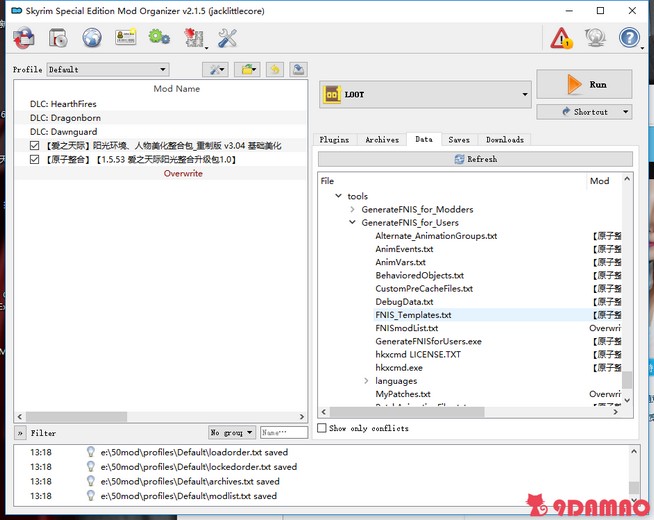Toggle checkbox for v3.04 mod entry
This screenshot has width=654, height=520.
pos(35,146)
